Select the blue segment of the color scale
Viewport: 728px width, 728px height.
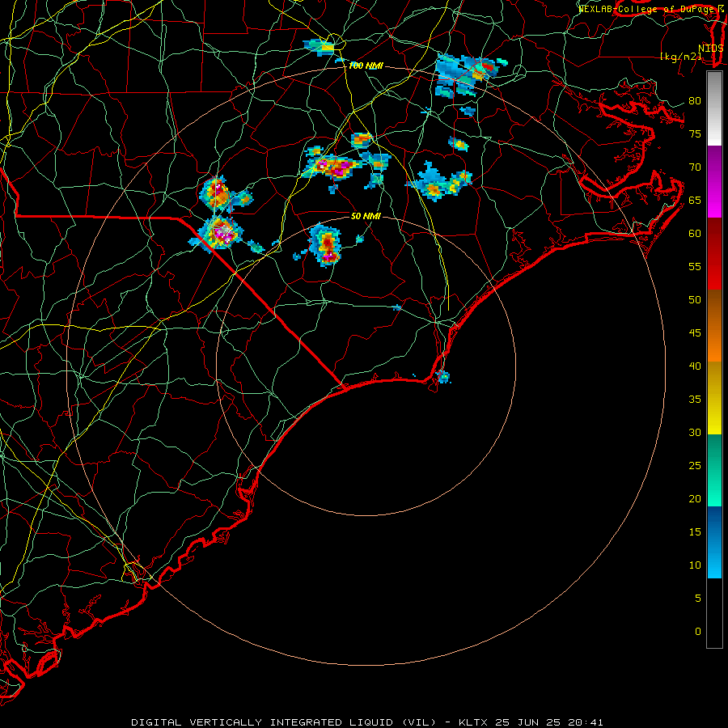714,542
